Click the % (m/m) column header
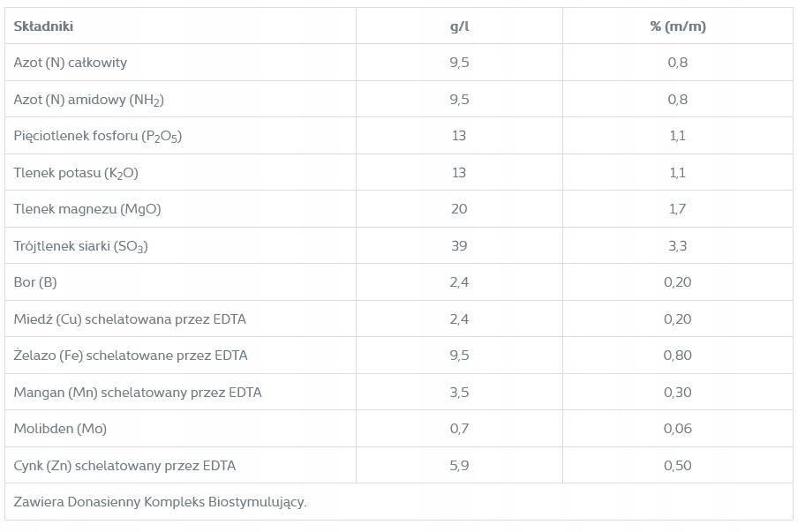Image resolution: width=805 pixels, height=532 pixels. (x=677, y=26)
